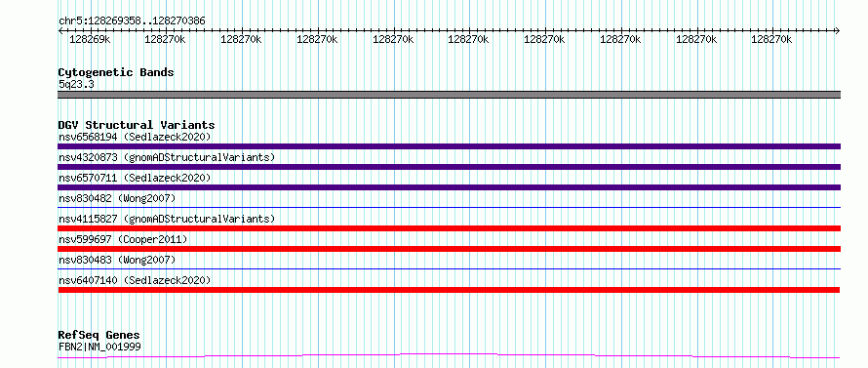Viewport: 868px width, 368px height.
Task: Click the purple bar under nsv4320873
Action: 449,167
